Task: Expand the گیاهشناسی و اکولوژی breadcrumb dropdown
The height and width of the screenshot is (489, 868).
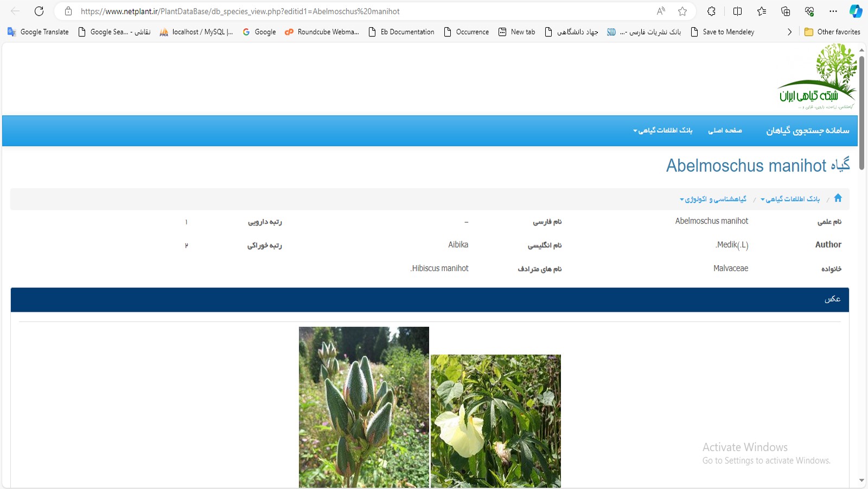Action: pyautogui.click(x=713, y=200)
